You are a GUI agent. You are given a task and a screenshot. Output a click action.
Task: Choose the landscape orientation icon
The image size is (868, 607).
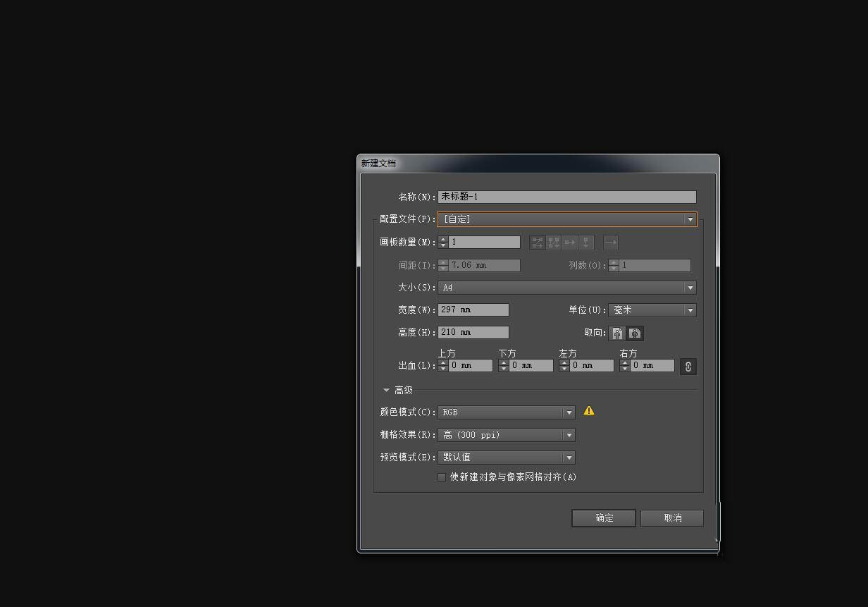coord(635,333)
